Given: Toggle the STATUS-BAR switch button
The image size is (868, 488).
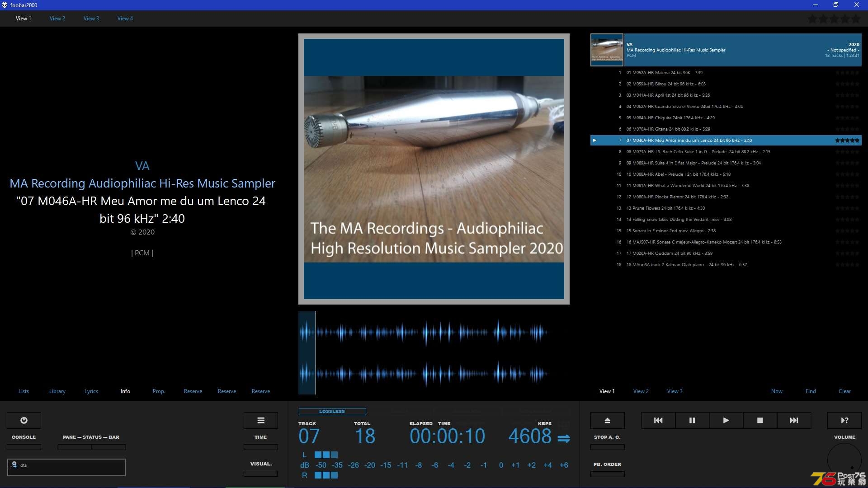Looking at the screenshot, I should (x=109, y=447).
